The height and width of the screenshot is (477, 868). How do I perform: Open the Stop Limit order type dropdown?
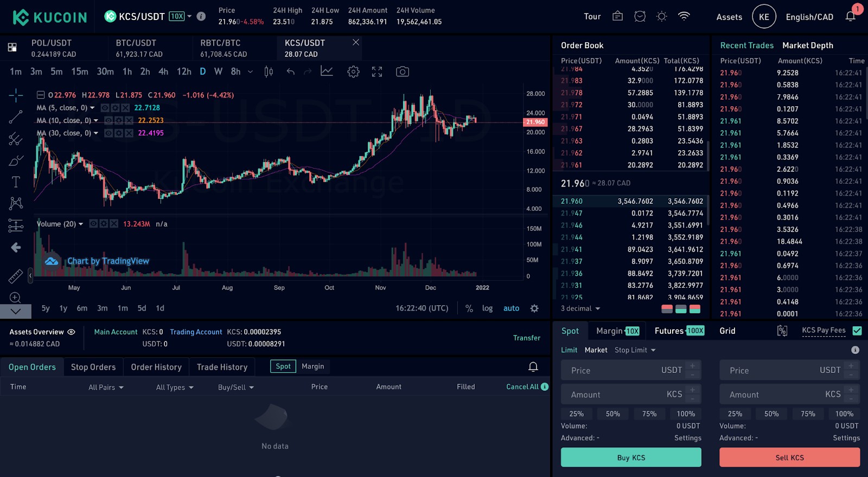pyautogui.click(x=635, y=350)
